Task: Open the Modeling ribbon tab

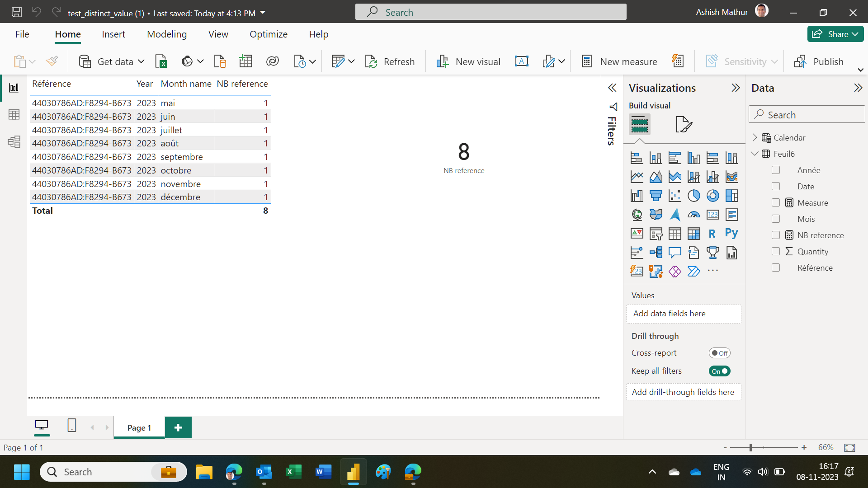Action: [166, 34]
